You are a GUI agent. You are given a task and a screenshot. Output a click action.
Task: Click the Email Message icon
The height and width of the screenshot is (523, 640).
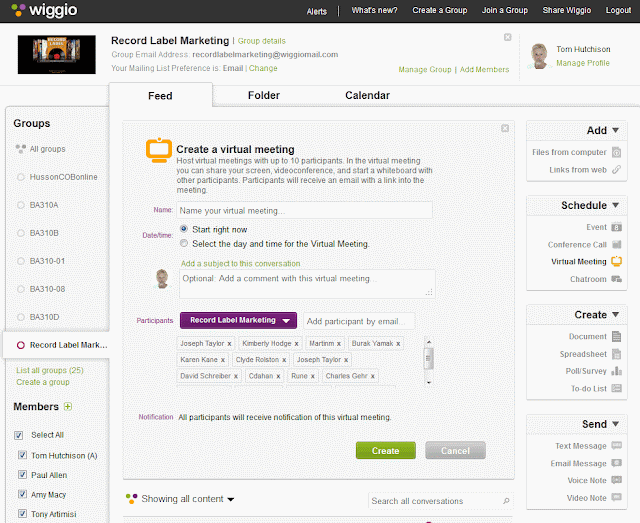tap(616, 463)
